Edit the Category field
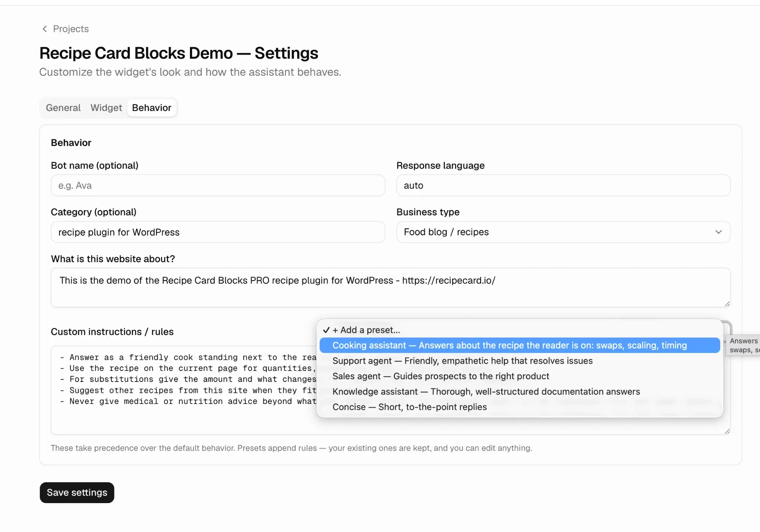This screenshot has height=532, width=760. coord(218,232)
